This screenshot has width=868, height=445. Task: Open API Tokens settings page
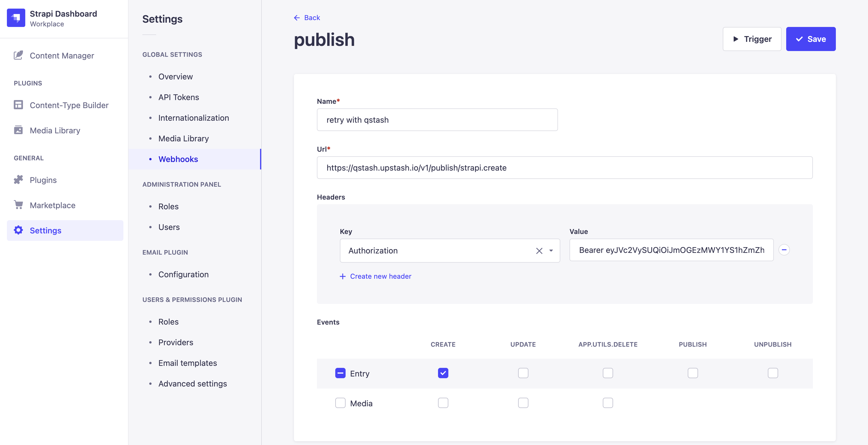pyautogui.click(x=179, y=97)
